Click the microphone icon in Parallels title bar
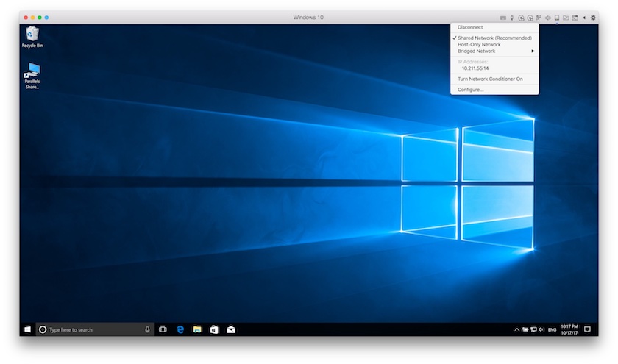The width and height of the screenshot is (618, 364). click(x=512, y=18)
